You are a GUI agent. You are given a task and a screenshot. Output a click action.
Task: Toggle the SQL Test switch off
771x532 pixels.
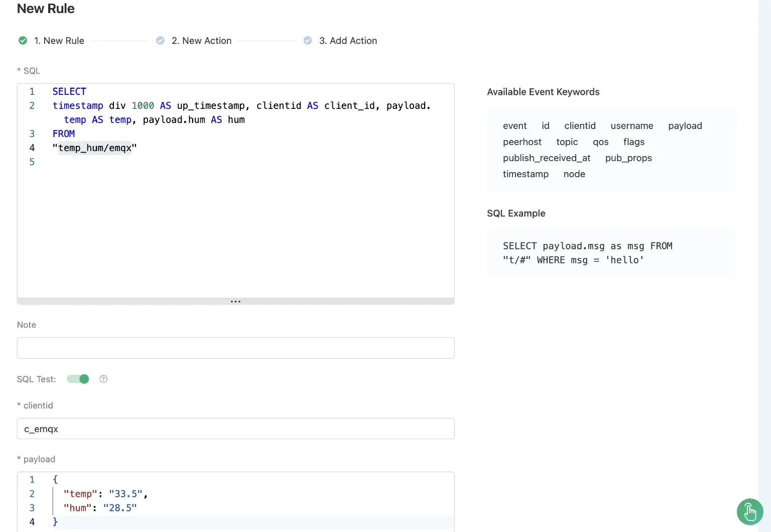(78, 379)
